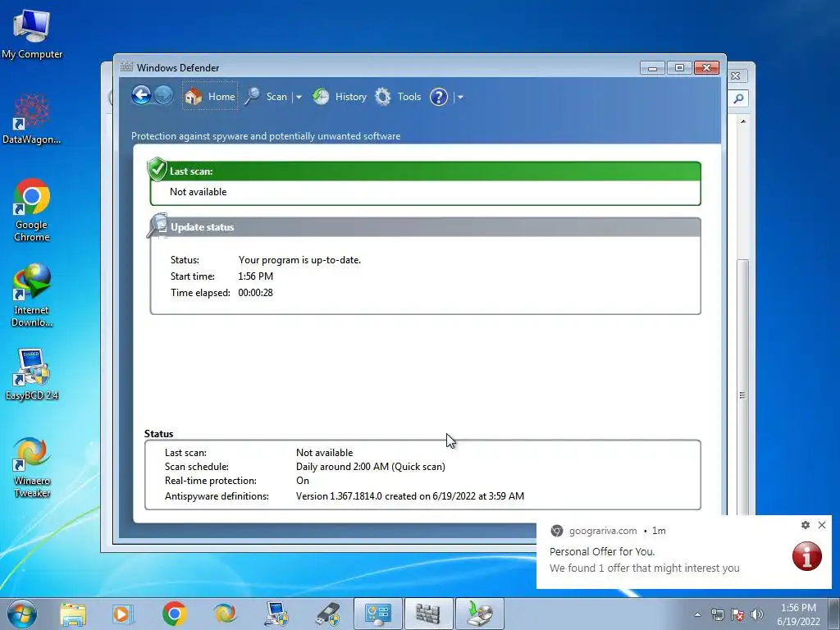
Task: Go back with the blue back arrow
Action: click(x=141, y=96)
